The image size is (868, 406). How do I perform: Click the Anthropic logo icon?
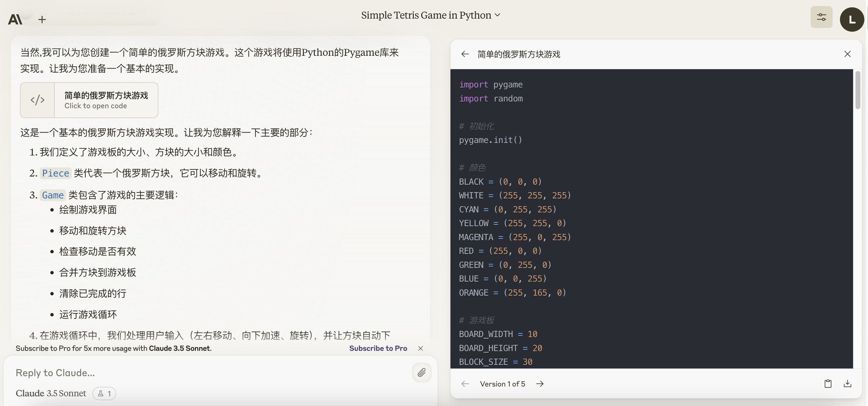[x=15, y=20]
